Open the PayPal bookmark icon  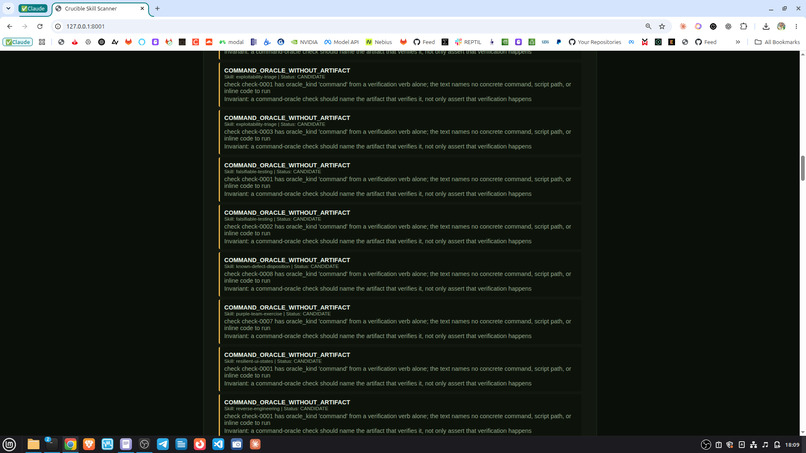pos(559,42)
